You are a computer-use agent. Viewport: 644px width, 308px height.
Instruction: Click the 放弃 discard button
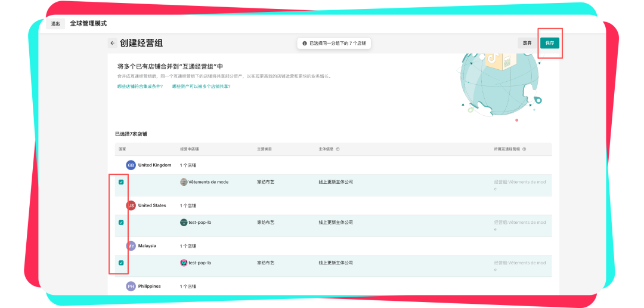pyautogui.click(x=527, y=43)
